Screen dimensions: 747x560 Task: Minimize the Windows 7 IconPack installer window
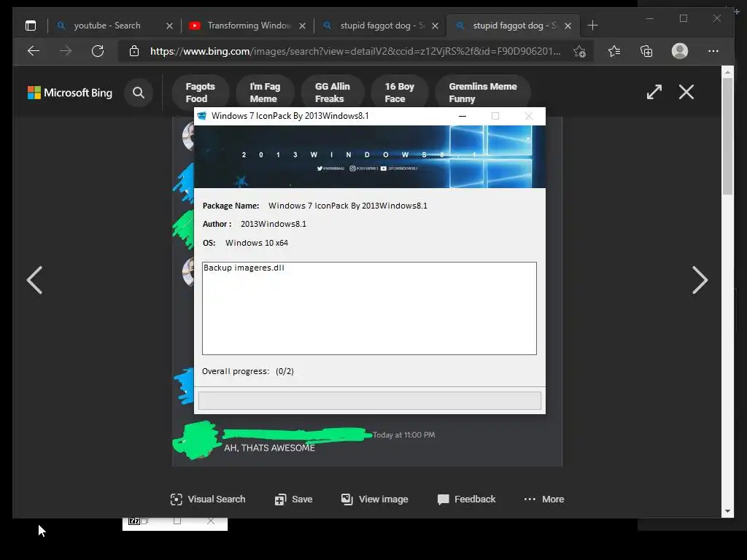coord(462,116)
